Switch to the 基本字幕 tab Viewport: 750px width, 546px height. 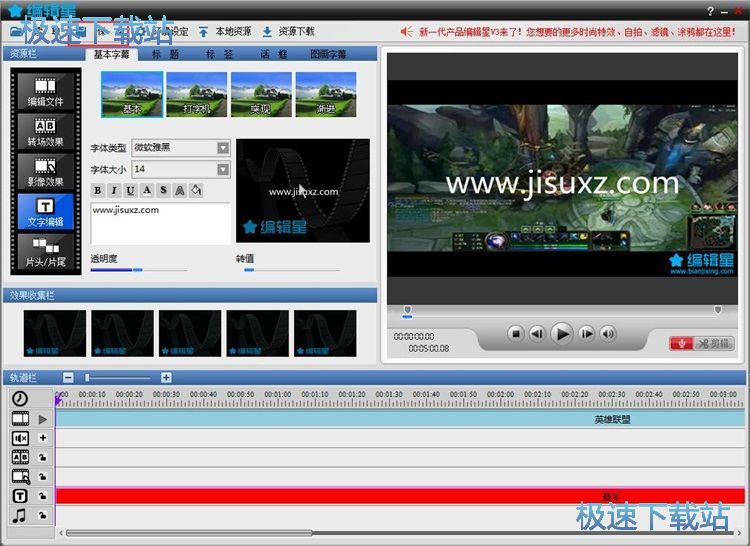(x=111, y=54)
